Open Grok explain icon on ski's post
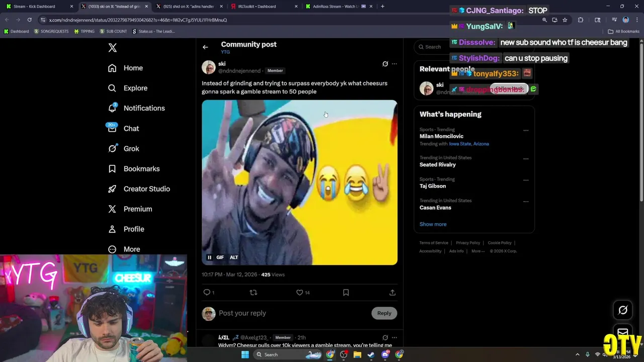The width and height of the screenshot is (644, 362). point(385,64)
